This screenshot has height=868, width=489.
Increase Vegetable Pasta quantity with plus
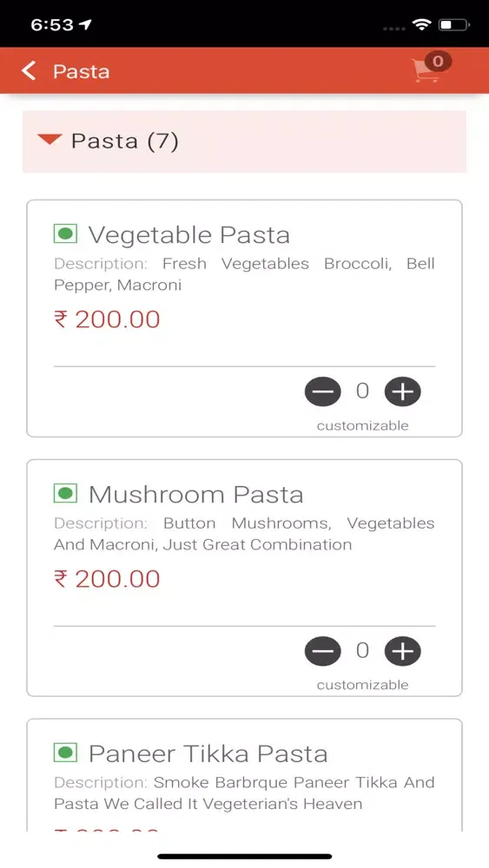pos(403,391)
